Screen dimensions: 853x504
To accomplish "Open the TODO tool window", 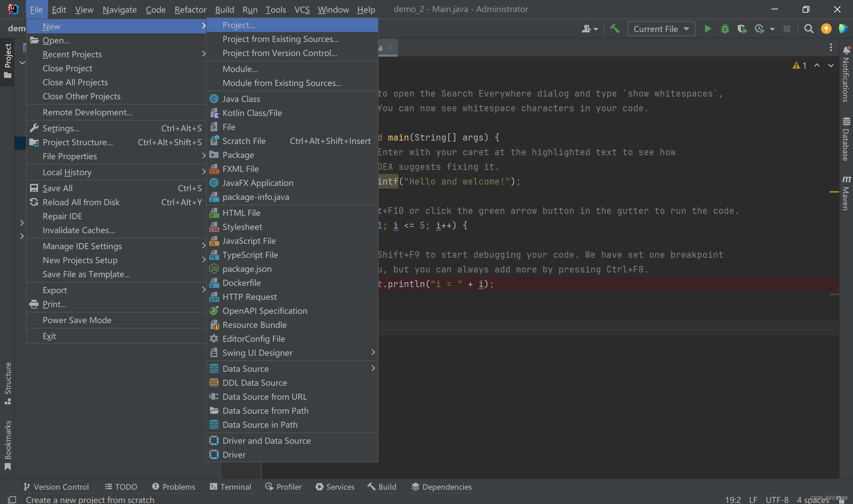I will pos(121,487).
